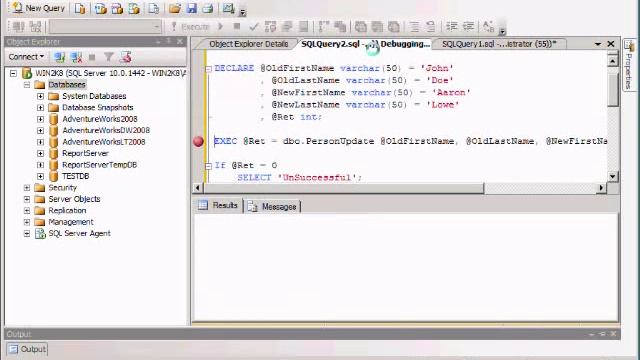Click the Object Explorer Filter funnel icon
The width and height of the screenshot is (640, 360).
[x=109, y=57]
